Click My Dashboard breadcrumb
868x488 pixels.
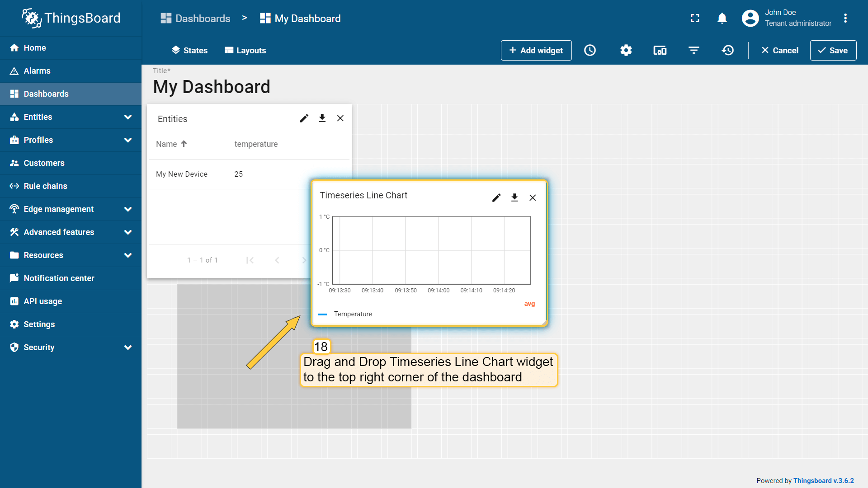click(300, 19)
